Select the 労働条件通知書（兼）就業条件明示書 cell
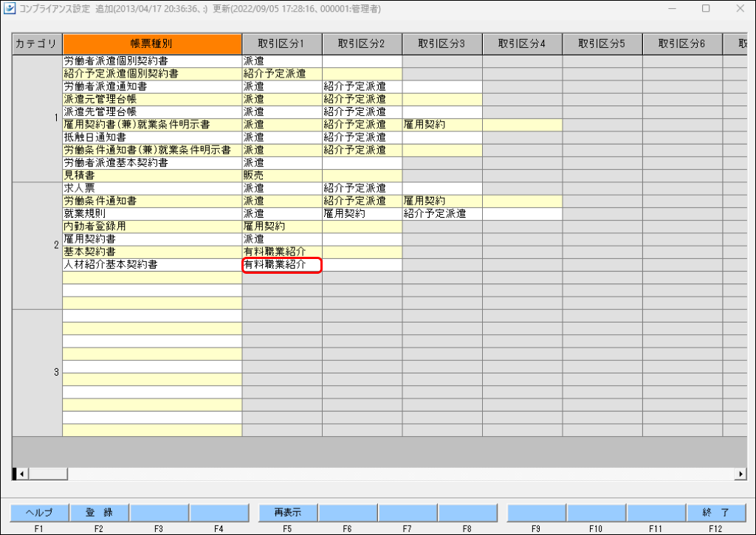Screen dimensions: 756x535 152,151
